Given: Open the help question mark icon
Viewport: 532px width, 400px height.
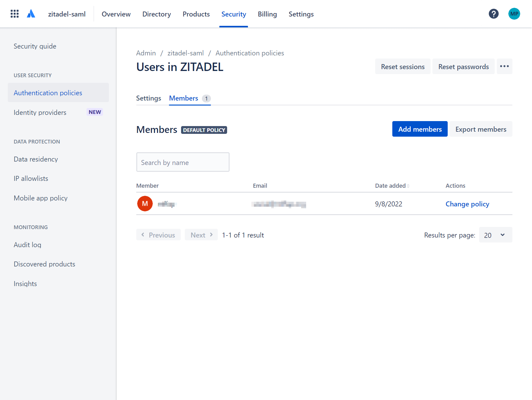Looking at the screenshot, I should tap(493, 14).
